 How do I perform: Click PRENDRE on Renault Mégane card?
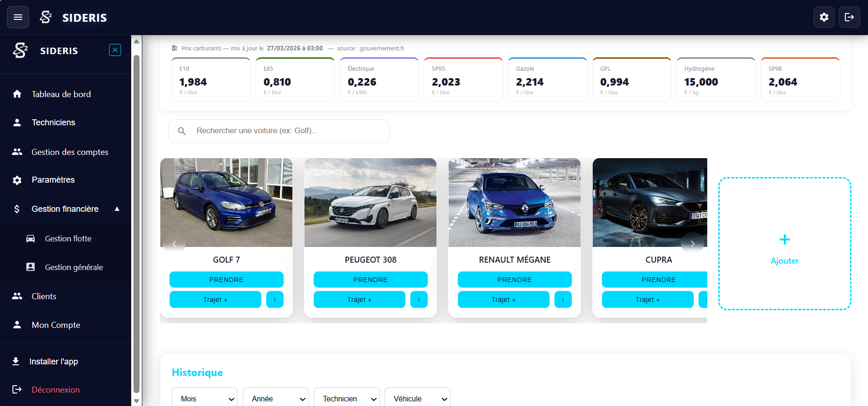(515, 279)
